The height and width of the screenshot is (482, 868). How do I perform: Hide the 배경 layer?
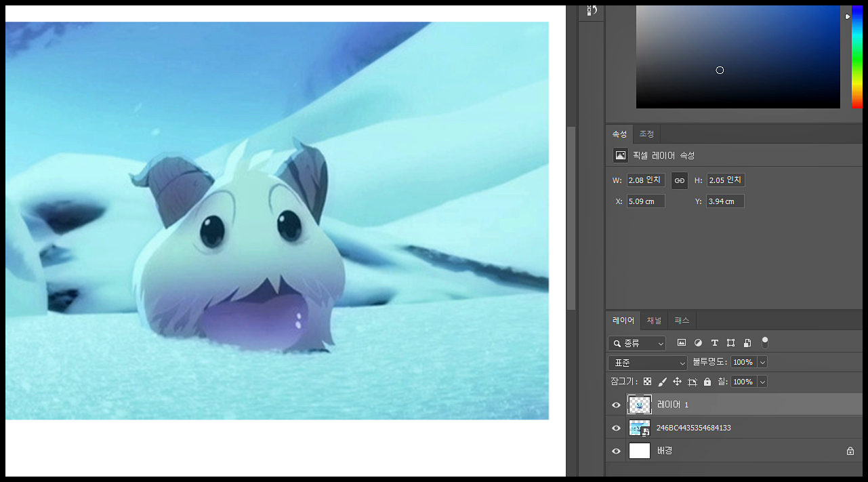[x=616, y=451]
